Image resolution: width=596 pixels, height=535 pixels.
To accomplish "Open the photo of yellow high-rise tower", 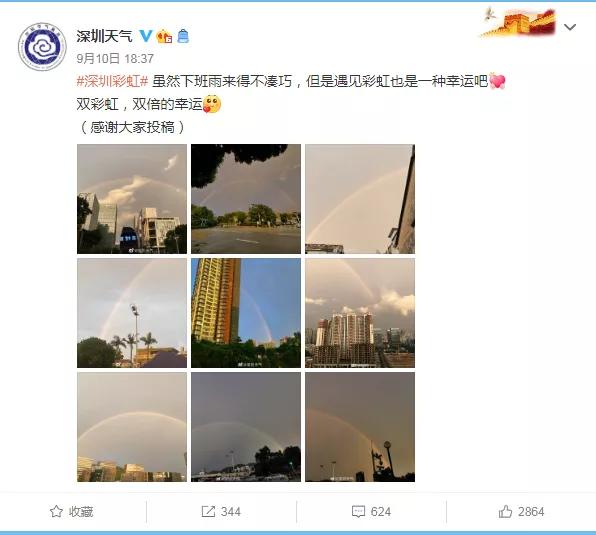I will point(246,313).
